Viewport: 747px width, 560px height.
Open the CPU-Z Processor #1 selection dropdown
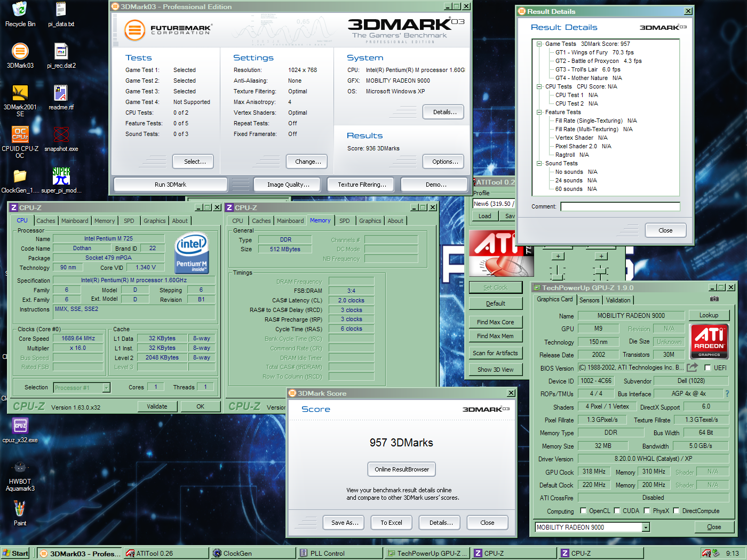pyautogui.click(x=106, y=388)
